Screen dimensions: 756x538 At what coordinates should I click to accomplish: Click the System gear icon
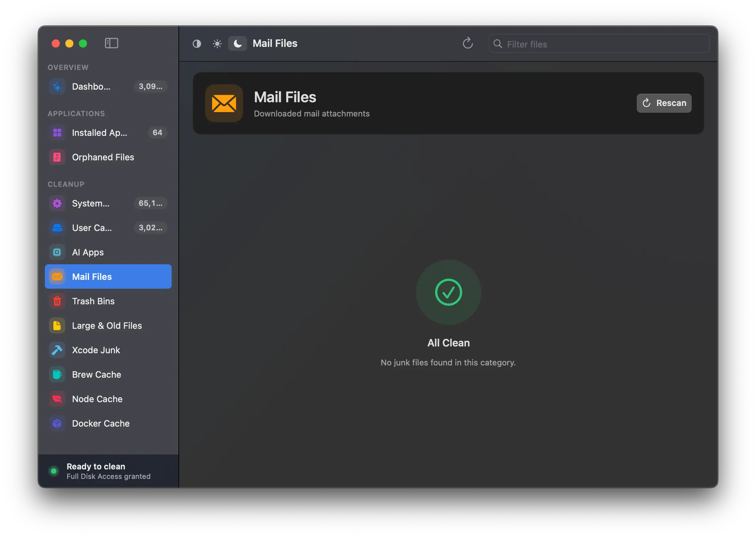coord(57,203)
